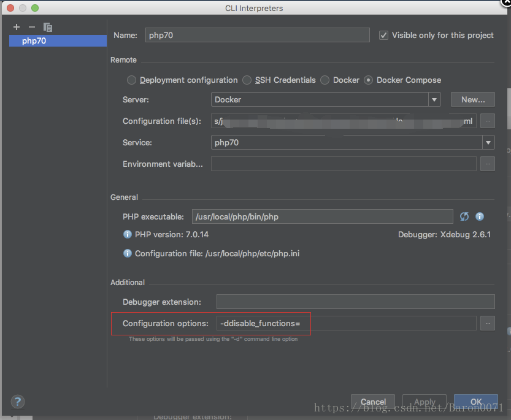This screenshot has height=420, width=511.
Task: Remove the php70 interpreter
Action: tap(32, 27)
